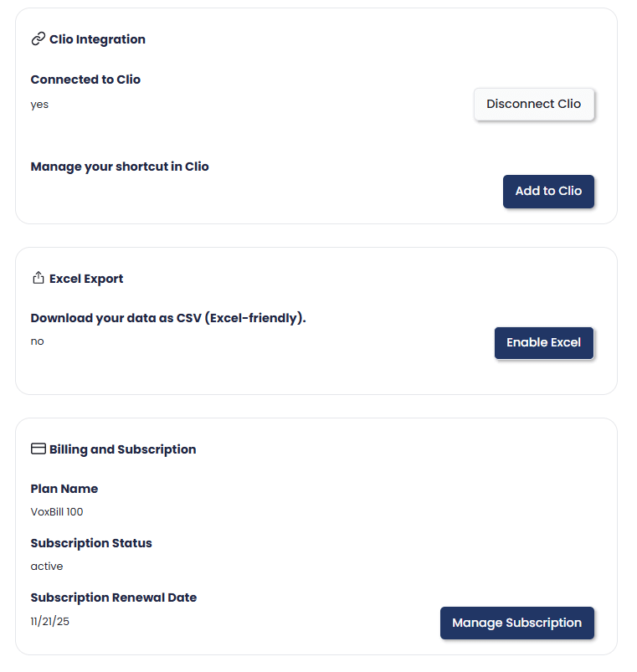
Task: Click the export icon beside Excel Export
Action: [38, 279]
